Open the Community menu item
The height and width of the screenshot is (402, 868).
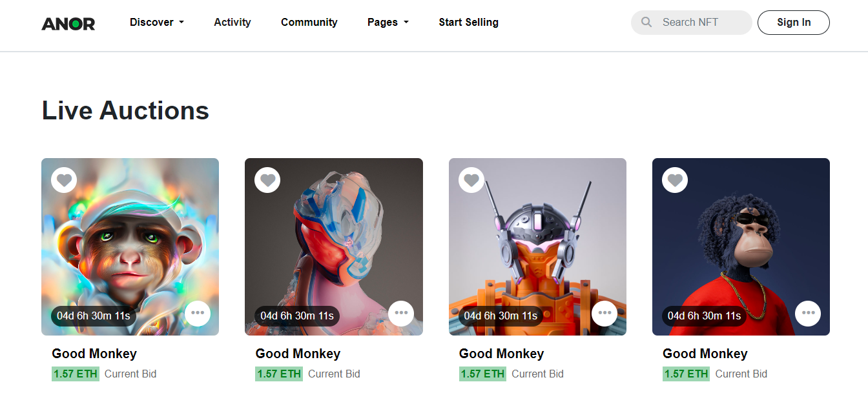point(309,22)
